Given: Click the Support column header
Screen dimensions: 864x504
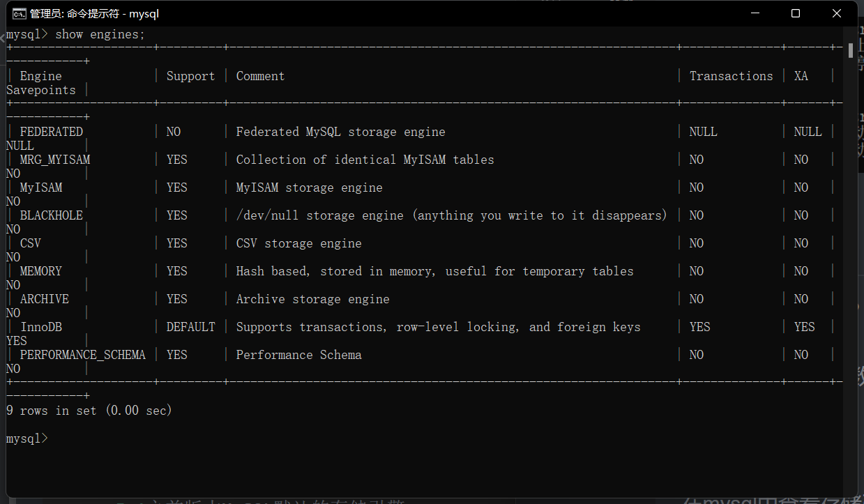Looking at the screenshot, I should (190, 76).
